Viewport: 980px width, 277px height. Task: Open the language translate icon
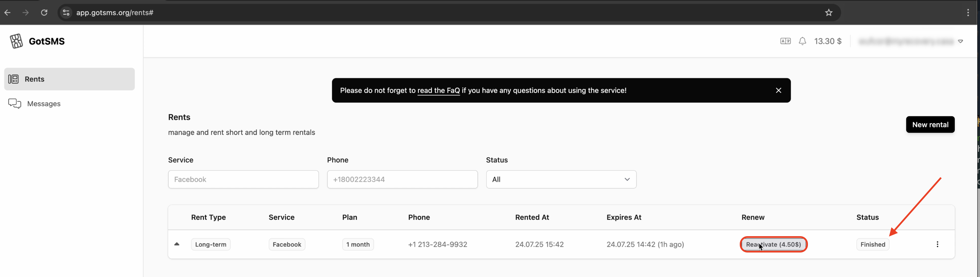(x=785, y=41)
